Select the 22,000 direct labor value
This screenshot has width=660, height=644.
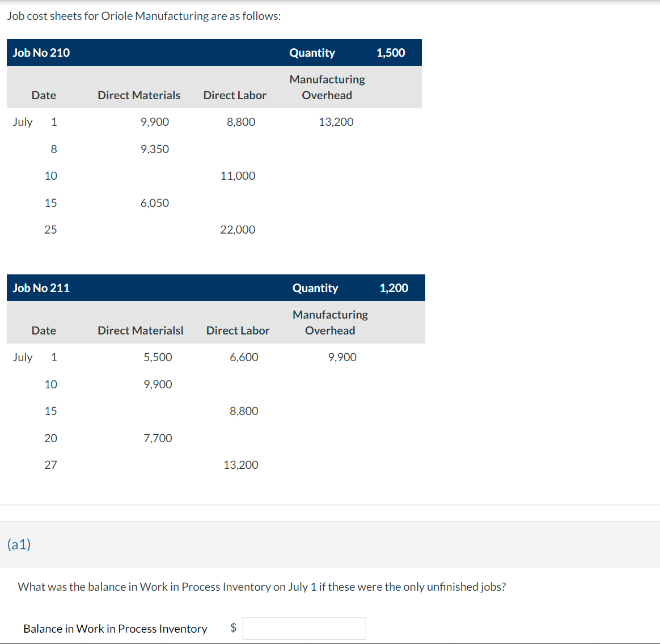click(x=238, y=230)
